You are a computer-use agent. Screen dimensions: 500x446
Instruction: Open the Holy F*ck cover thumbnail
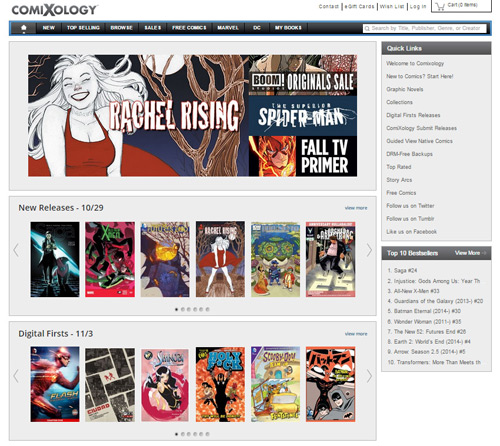click(220, 384)
